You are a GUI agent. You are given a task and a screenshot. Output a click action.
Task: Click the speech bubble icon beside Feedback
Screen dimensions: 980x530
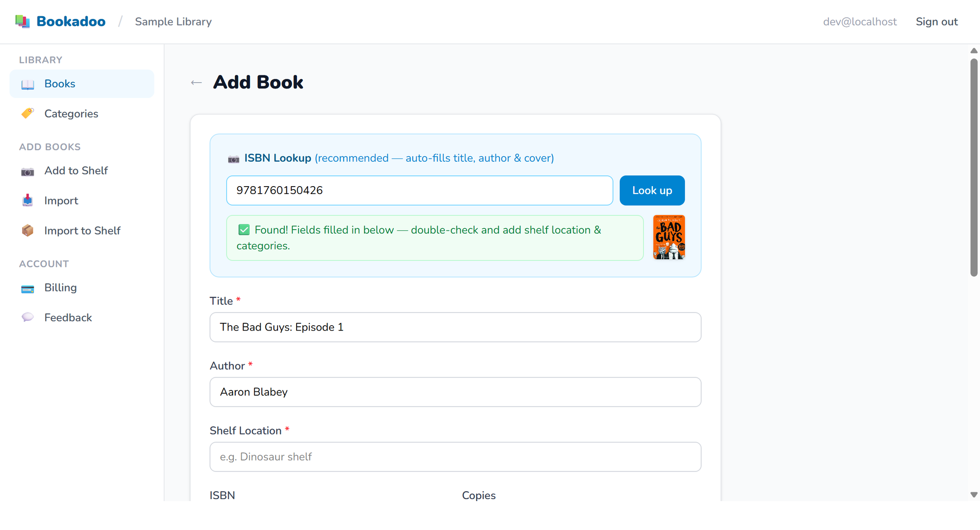pyautogui.click(x=27, y=317)
